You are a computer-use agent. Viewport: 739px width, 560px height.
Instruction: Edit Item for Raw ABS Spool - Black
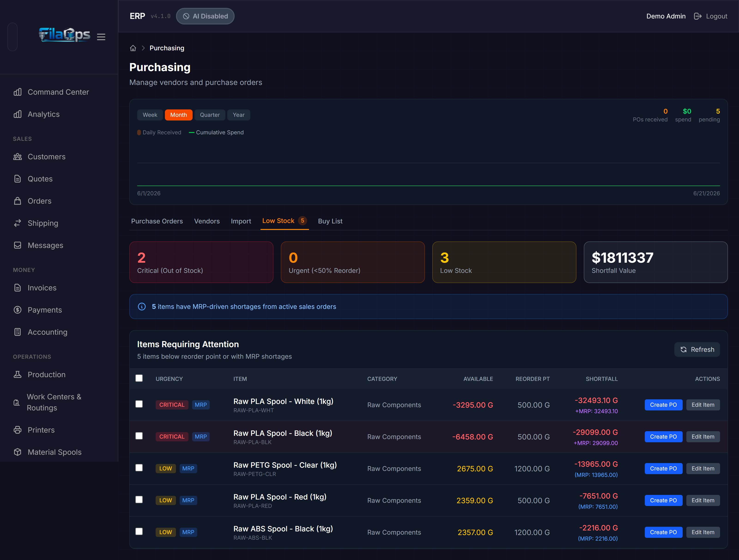pos(703,532)
